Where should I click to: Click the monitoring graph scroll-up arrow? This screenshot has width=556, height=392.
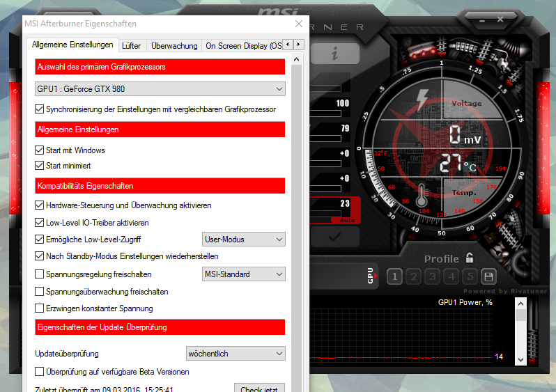[x=520, y=304]
